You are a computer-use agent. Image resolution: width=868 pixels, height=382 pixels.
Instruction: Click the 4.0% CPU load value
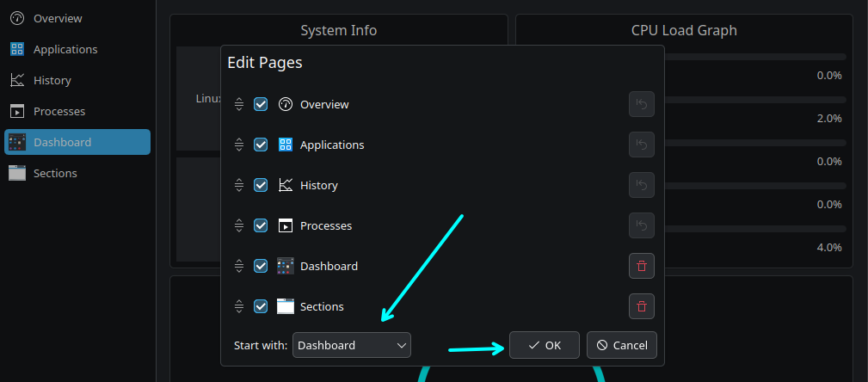[829, 248]
